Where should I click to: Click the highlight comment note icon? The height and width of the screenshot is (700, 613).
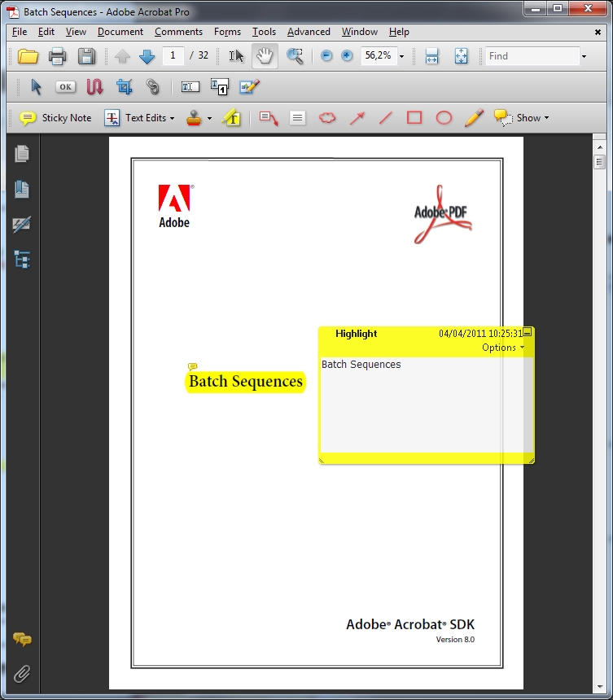[x=192, y=366]
